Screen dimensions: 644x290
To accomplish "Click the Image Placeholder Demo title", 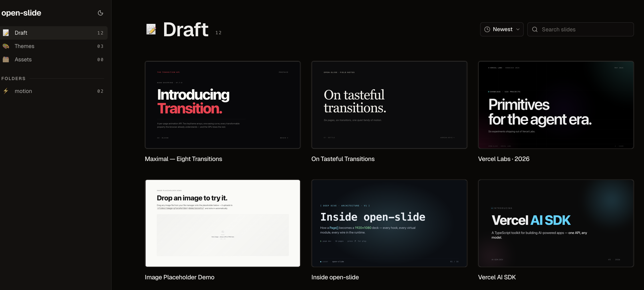I will tap(179, 277).
